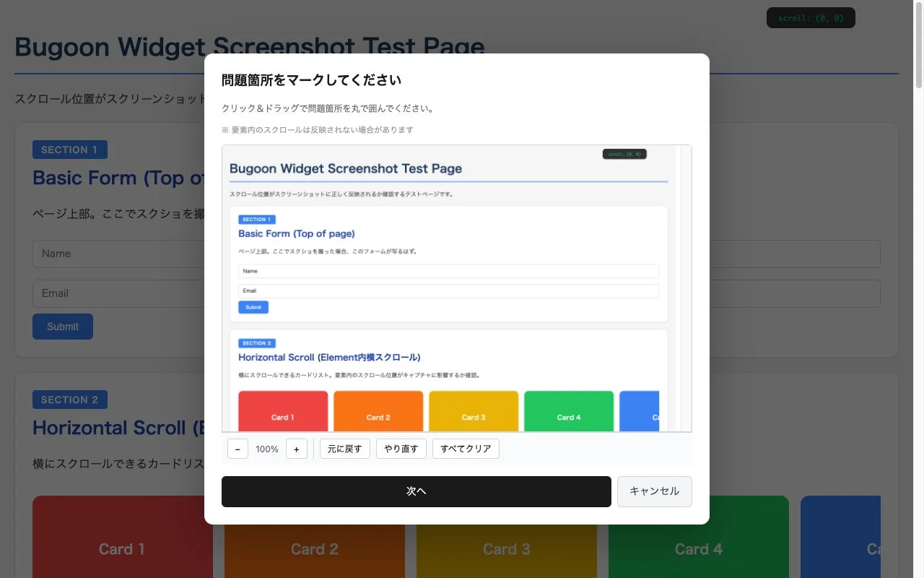Click the zoom in plus button
Screen dimensions: 924x578
point(296,449)
